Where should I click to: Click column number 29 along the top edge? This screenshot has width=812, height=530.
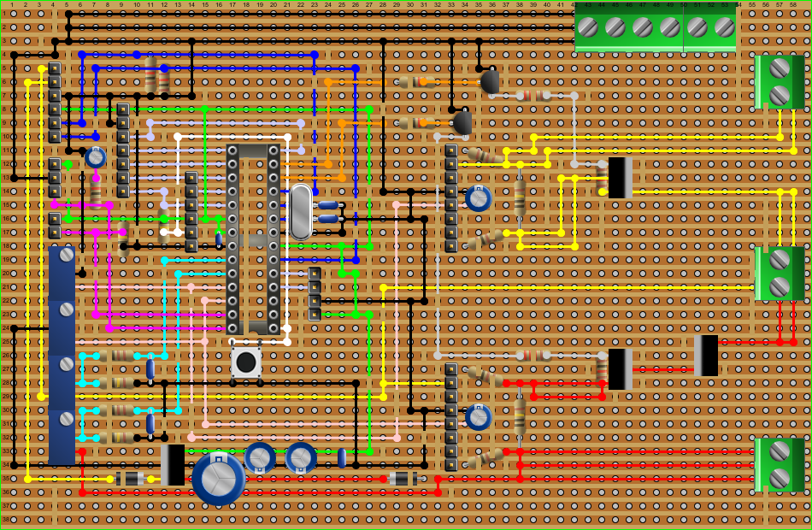397,4
